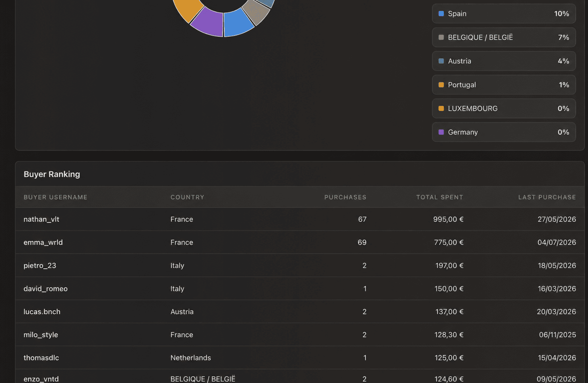The width and height of the screenshot is (588, 383).
Task: Open buyer david_romeo
Action: (45, 288)
